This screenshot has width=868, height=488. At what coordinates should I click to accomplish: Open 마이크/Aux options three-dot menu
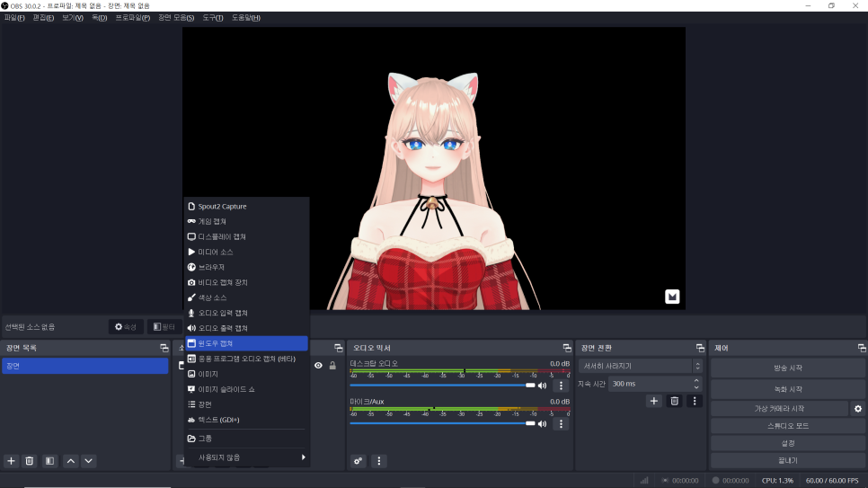(561, 424)
